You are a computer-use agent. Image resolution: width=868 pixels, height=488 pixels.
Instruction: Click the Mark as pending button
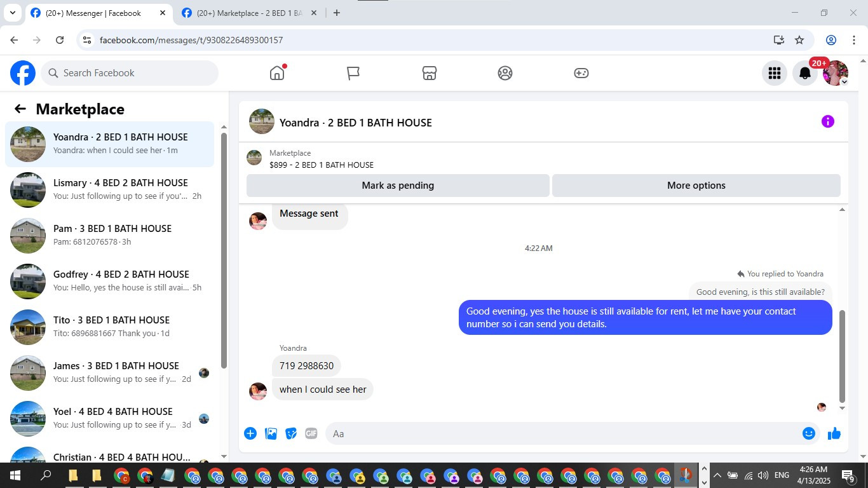(398, 186)
